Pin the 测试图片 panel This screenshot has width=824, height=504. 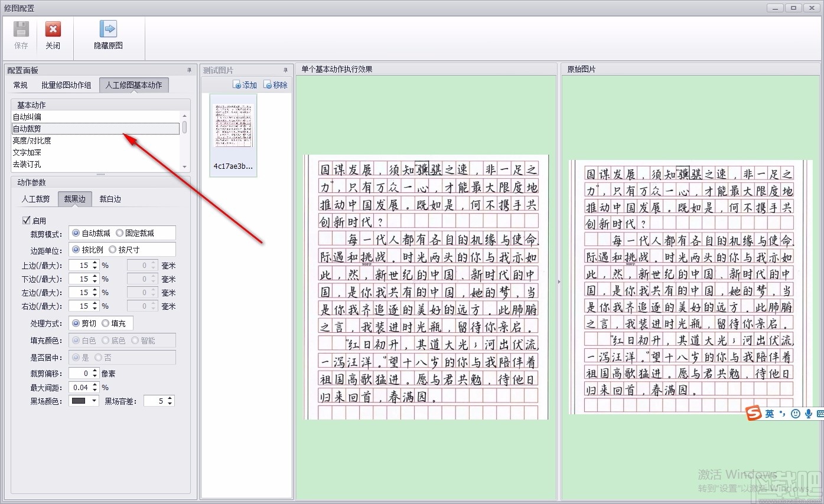286,70
